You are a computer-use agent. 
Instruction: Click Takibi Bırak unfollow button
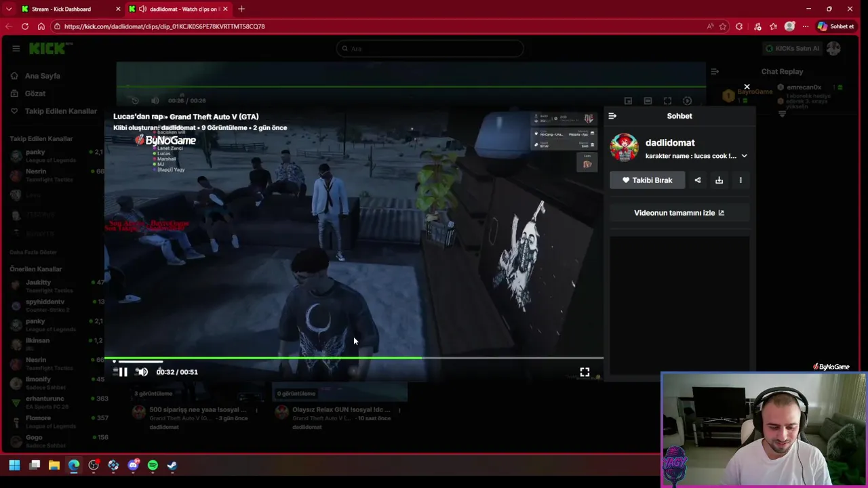point(647,180)
